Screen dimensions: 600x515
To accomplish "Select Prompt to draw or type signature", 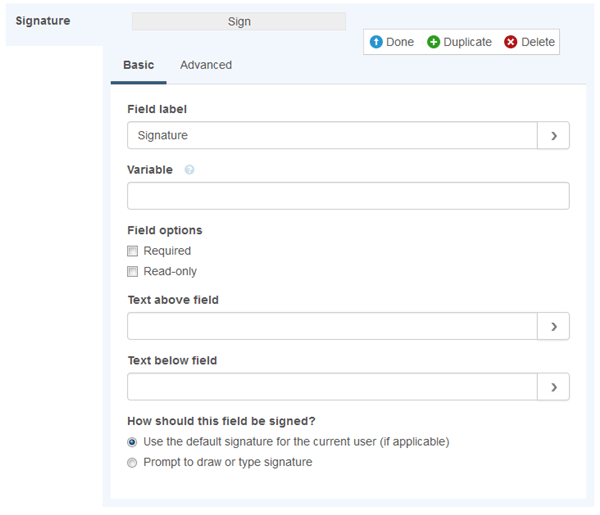I will (132, 463).
